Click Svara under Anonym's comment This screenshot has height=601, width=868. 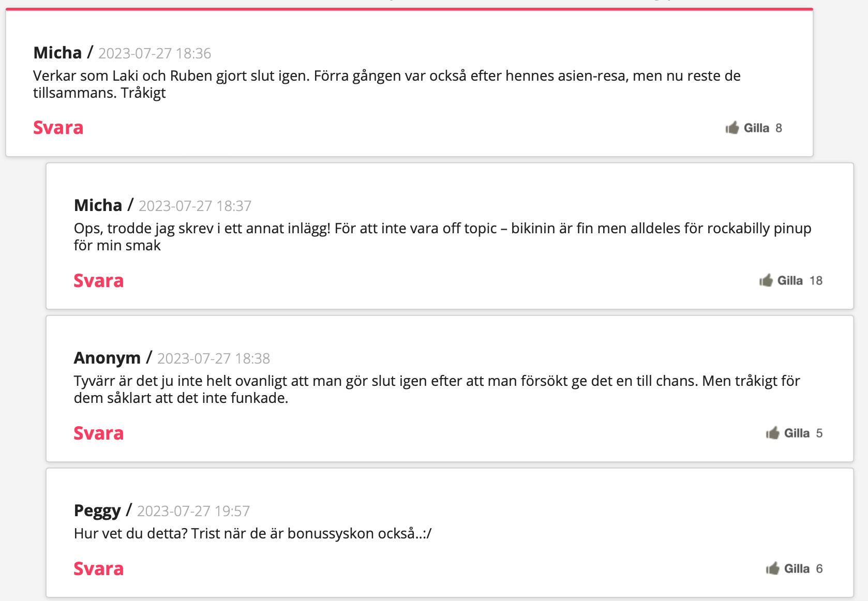tap(99, 433)
